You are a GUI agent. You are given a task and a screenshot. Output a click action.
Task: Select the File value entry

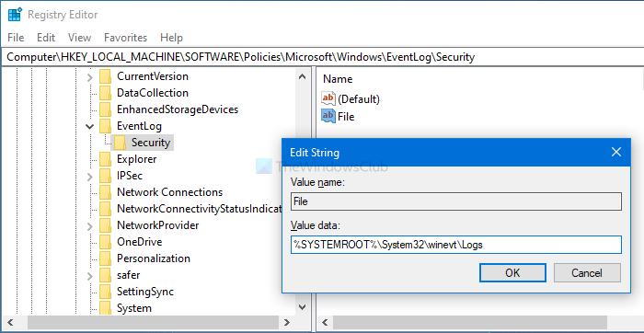(x=346, y=117)
